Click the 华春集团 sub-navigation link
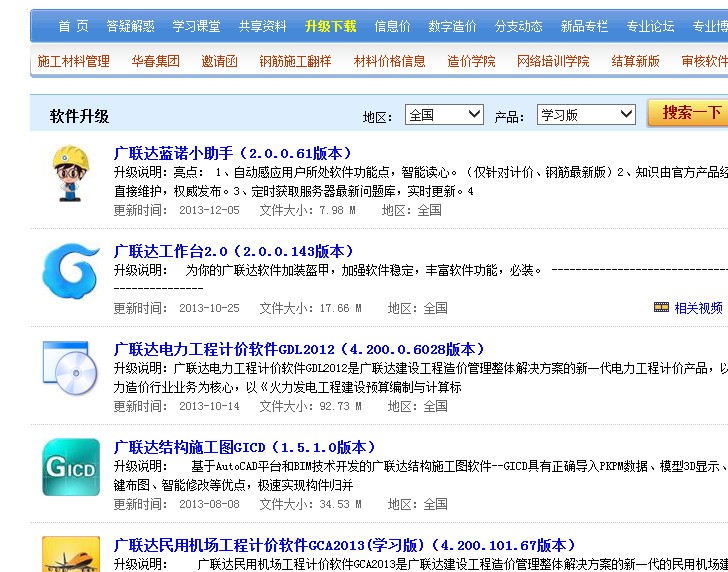 (x=156, y=61)
